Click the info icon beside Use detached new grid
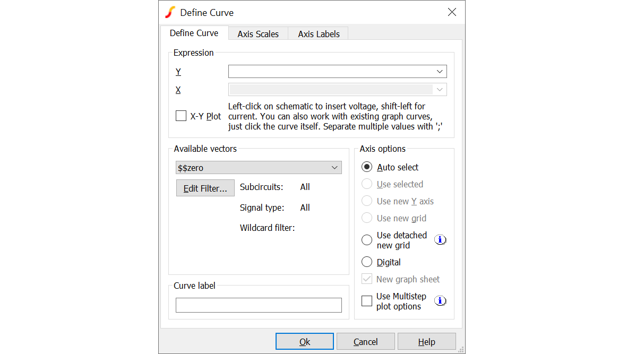 pos(440,240)
